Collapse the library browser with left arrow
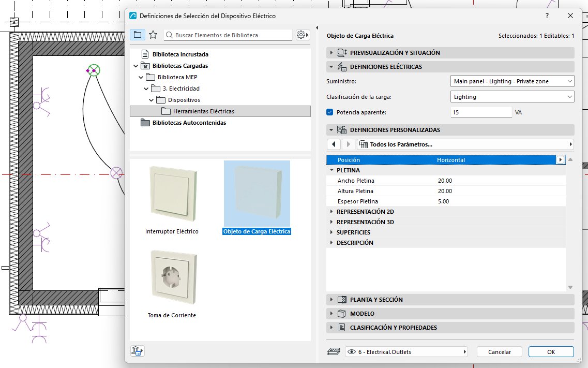 [x=317, y=28]
